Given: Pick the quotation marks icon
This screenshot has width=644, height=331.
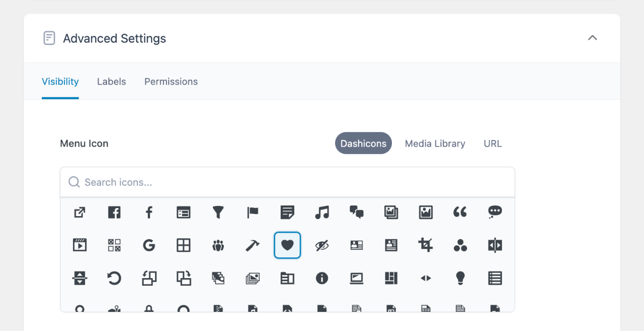Looking at the screenshot, I should (x=460, y=213).
